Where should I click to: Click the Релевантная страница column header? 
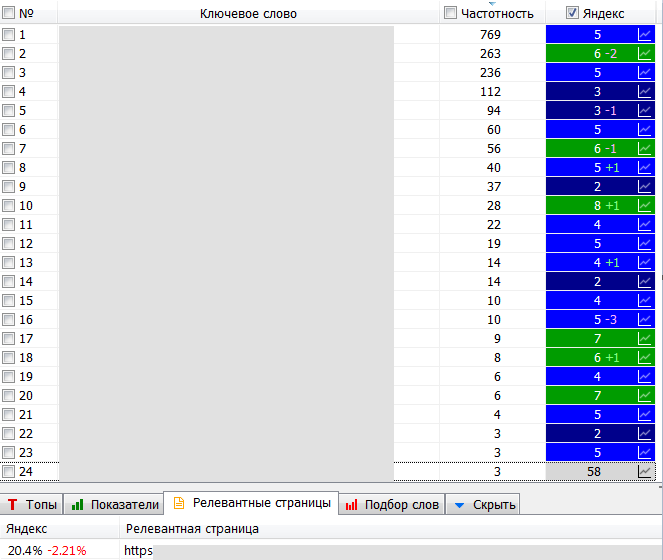pos(192,529)
